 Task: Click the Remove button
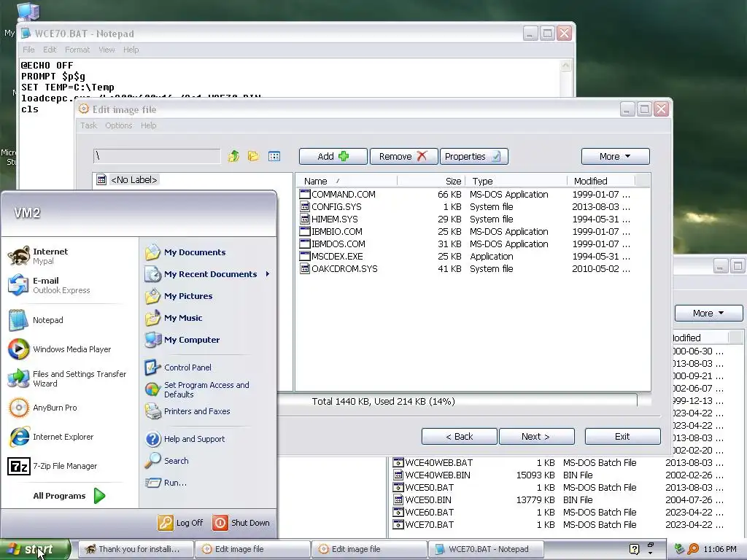click(403, 156)
